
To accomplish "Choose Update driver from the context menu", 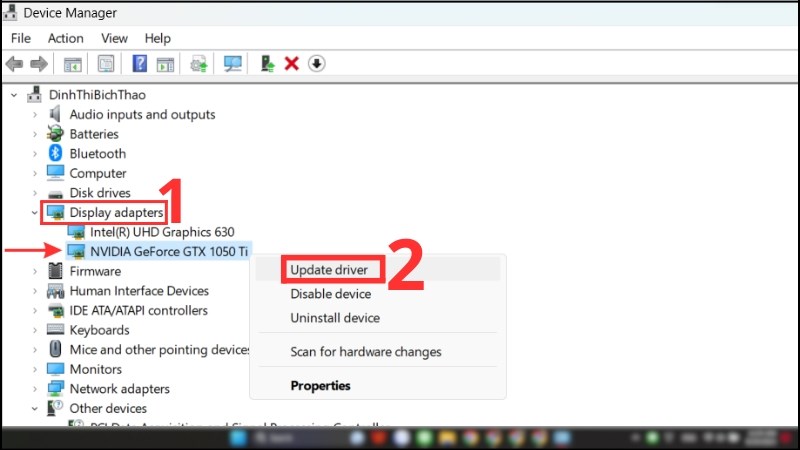I will pos(329,270).
